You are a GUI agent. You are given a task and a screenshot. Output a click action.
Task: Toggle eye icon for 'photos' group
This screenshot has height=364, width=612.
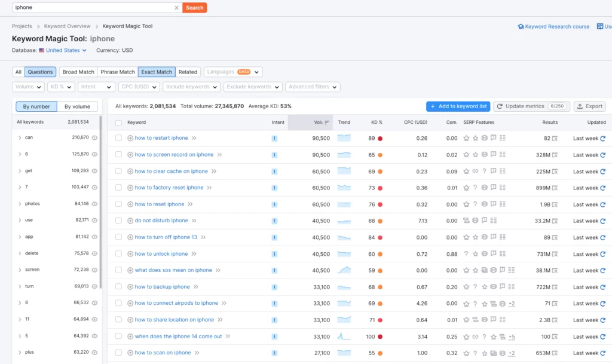tap(94, 204)
